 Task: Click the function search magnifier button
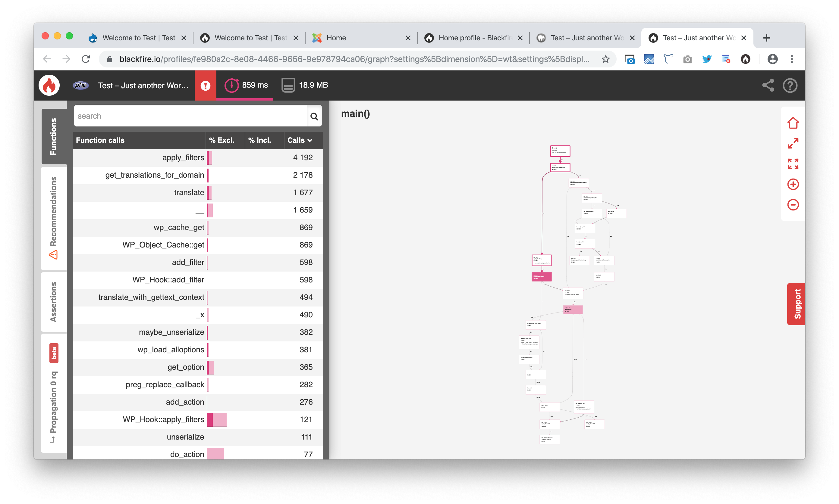pyautogui.click(x=314, y=116)
